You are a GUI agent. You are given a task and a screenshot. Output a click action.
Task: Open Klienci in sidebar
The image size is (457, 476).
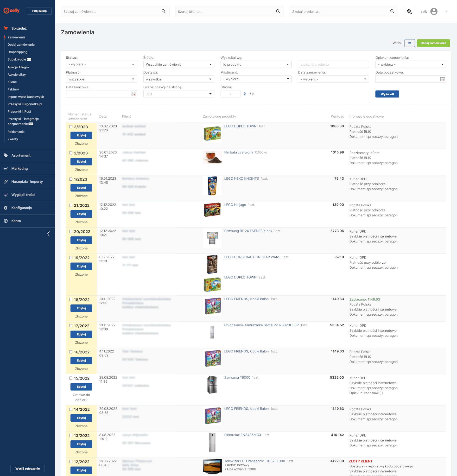point(13,82)
